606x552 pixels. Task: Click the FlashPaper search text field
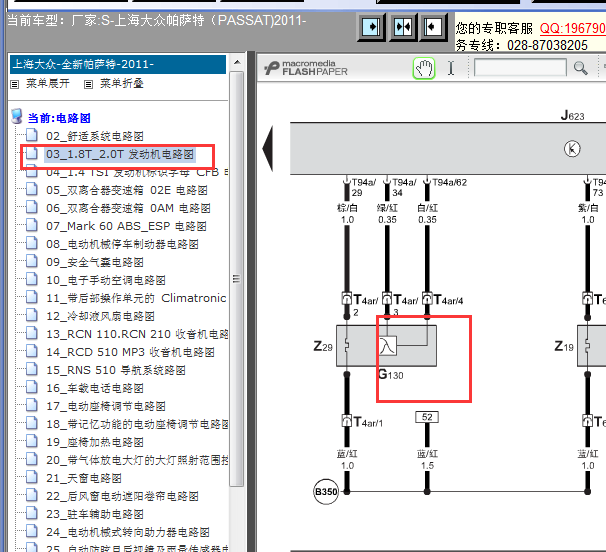(520, 68)
